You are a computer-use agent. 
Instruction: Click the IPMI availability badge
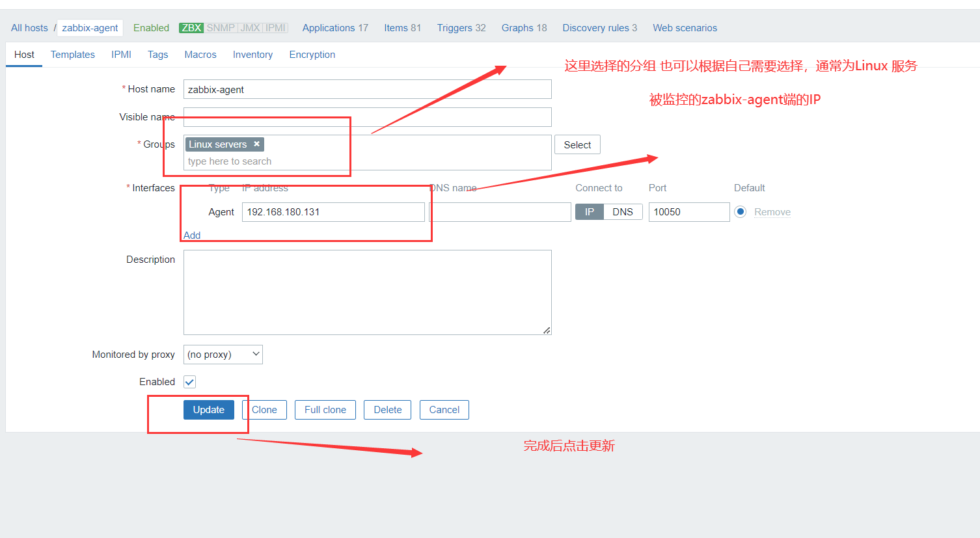click(275, 28)
